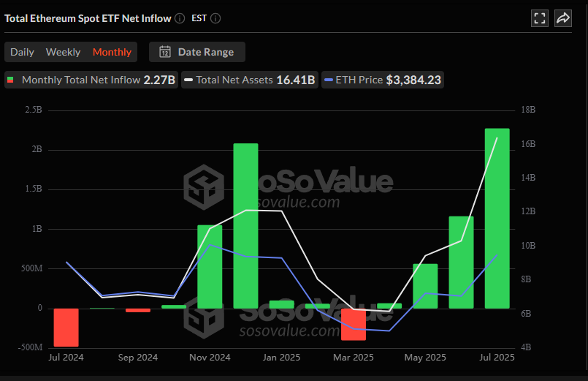
Task: Click the 'Nov 2024' axis label
Action: click(x=210, y=358)
